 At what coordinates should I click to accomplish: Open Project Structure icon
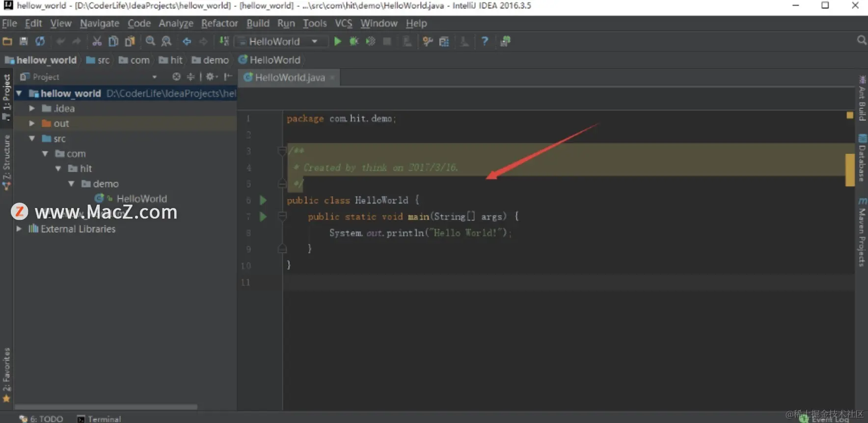click(x=444, y=42)
